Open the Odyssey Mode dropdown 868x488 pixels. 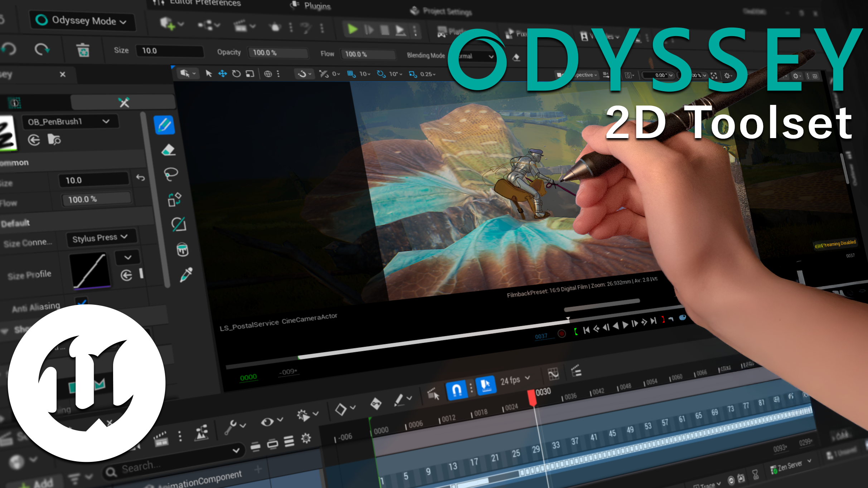[x=82, y=21]
